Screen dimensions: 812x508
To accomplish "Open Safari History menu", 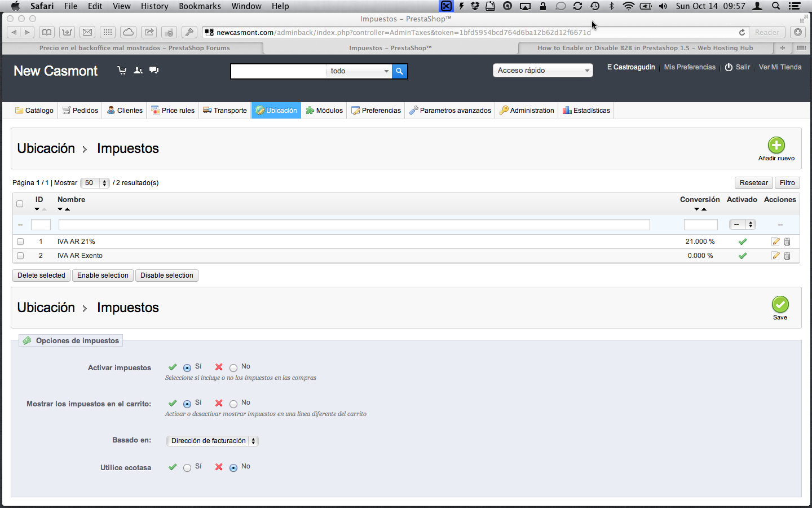I will [x=155, y=6].
